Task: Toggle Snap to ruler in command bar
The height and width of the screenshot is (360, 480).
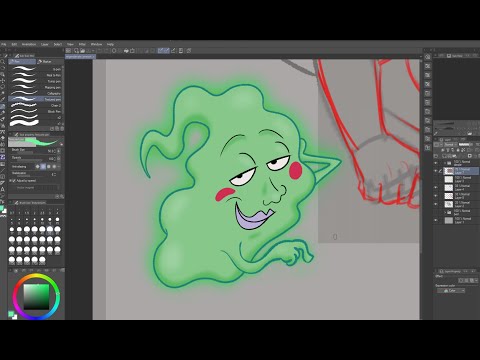Action: (161, 51)
